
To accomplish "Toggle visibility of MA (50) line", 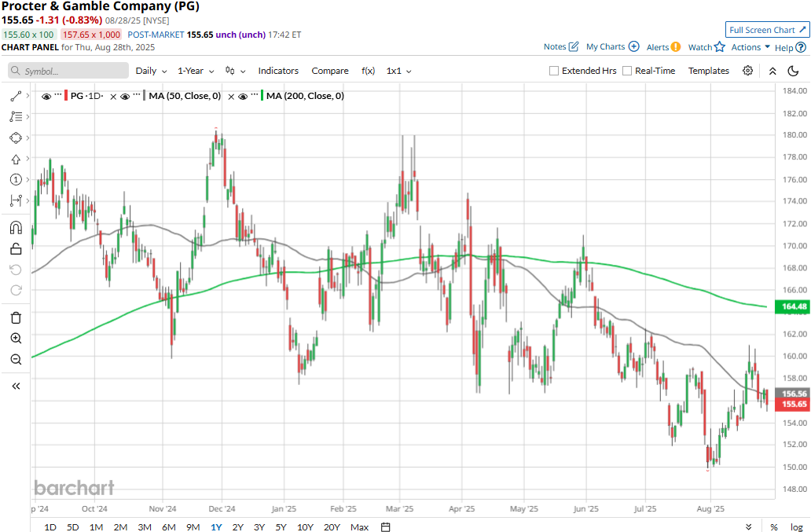I will pos(125,96).
